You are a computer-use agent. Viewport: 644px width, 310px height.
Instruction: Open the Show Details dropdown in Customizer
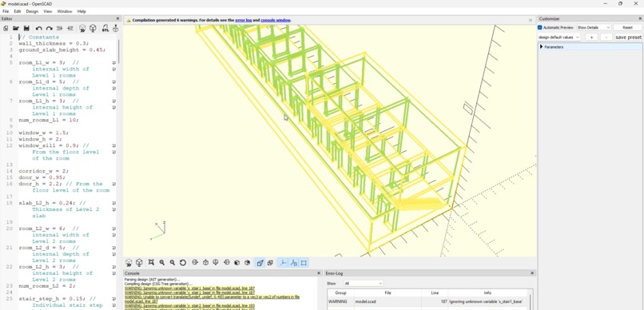click(594, 27)
